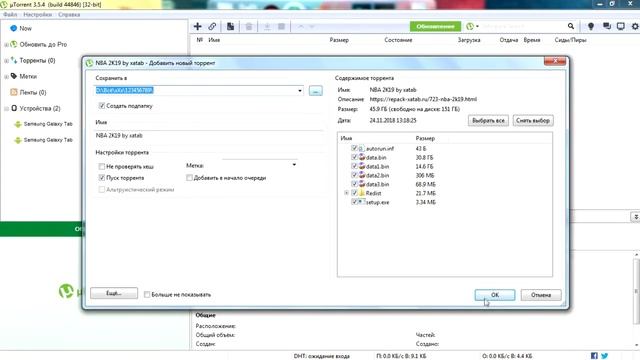Click Отмена to cancel dialog
Screen dimensions: 640x360
click(x=541, y=295)
